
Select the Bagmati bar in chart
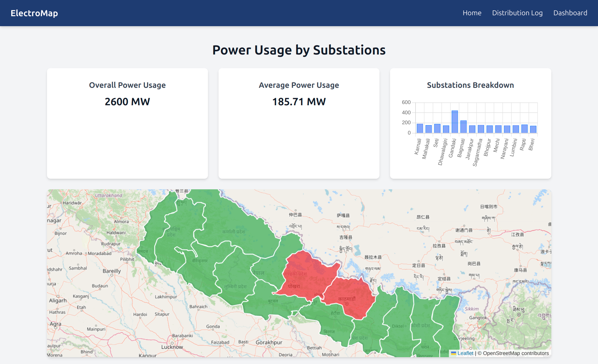click(463, 127)
